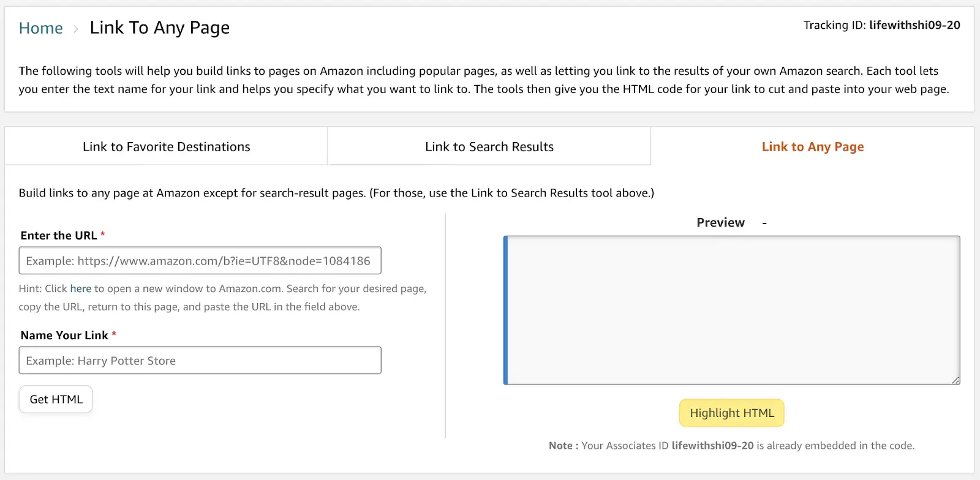This screenshot has height=480, width=980.
Task: Click the Enter the URL label
Action: [59, 236]
